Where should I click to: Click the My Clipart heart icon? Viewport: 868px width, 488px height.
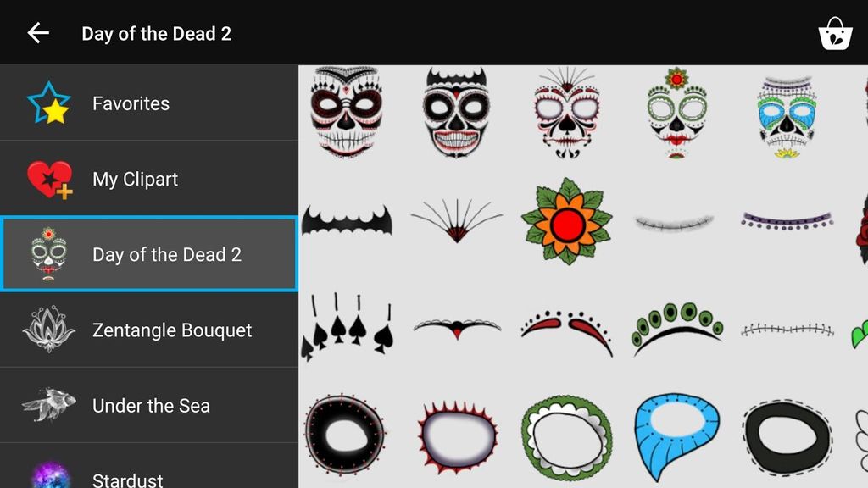click(50, 179)
